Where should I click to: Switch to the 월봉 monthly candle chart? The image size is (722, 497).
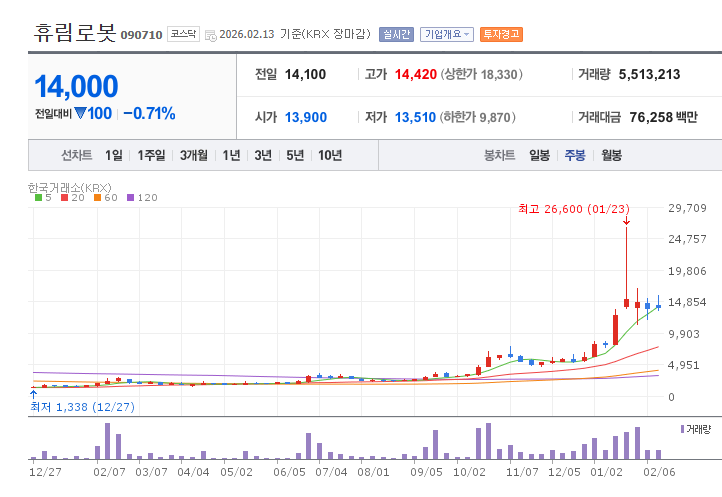coord(611,155)
